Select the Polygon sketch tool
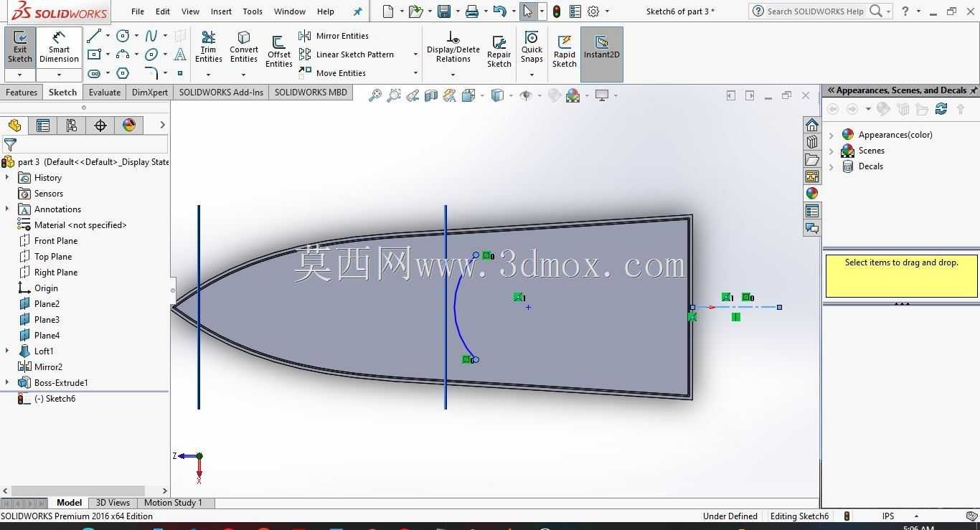 pos(123,73)
